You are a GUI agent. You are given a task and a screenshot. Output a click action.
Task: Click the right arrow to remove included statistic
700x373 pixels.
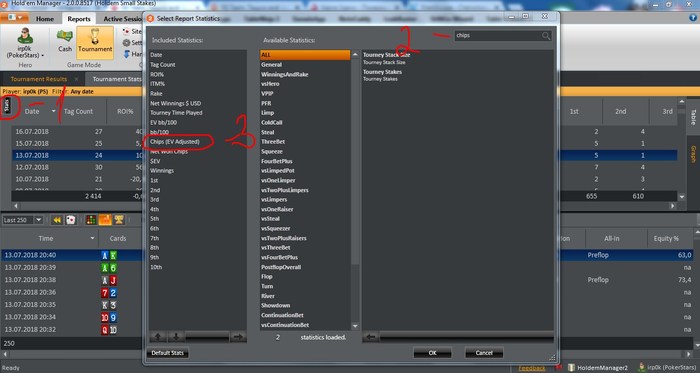tap(238, 337)
